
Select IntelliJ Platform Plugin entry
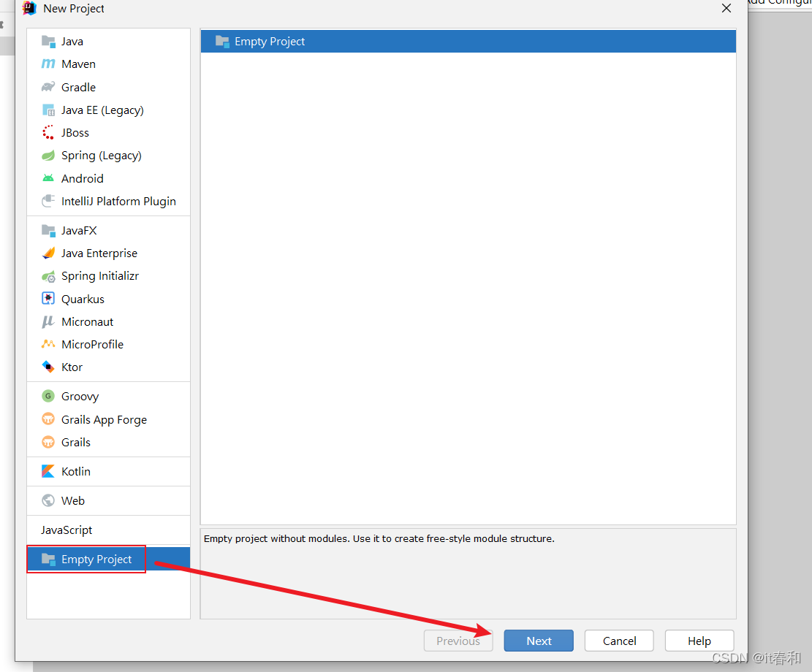[x=108, y=201]
